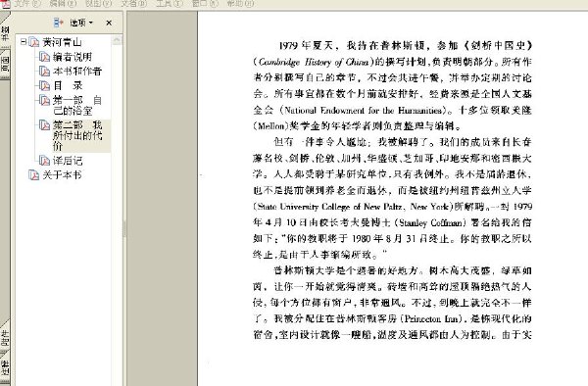This screenshot has width=588, height=386.
Task: Click the name 'Stanley Coffman' in the page
Action: (430, 223)
